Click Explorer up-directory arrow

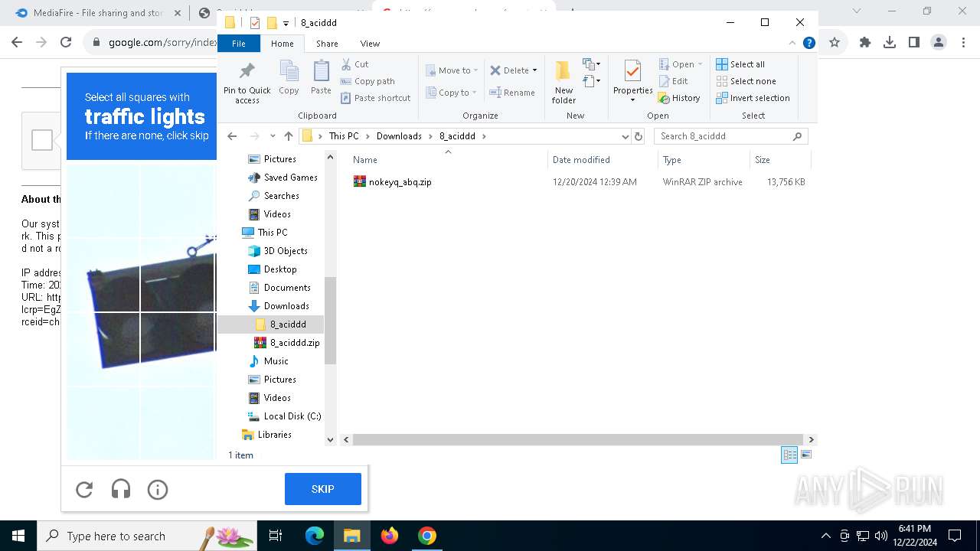pos(289,136)
